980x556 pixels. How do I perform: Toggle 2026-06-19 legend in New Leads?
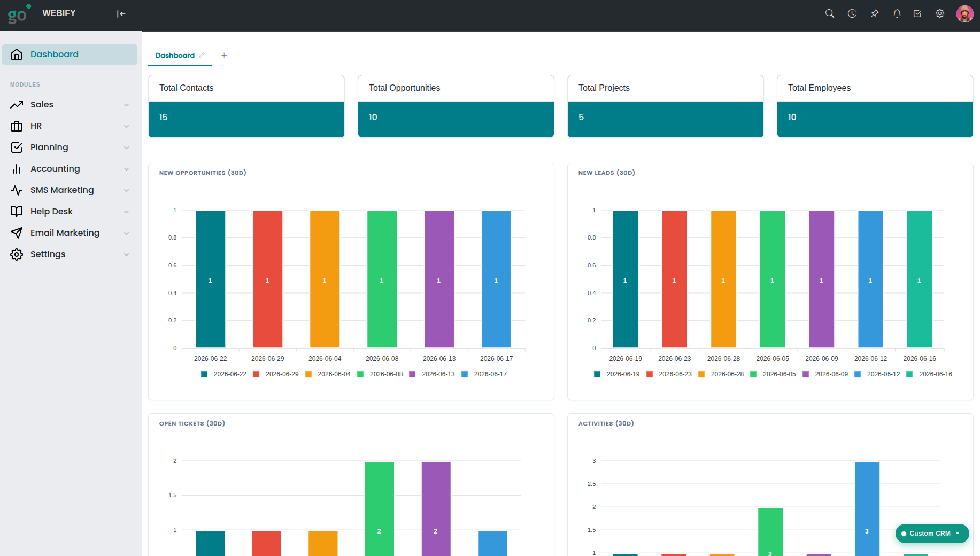pyautogui.click(x=617, y=374)
